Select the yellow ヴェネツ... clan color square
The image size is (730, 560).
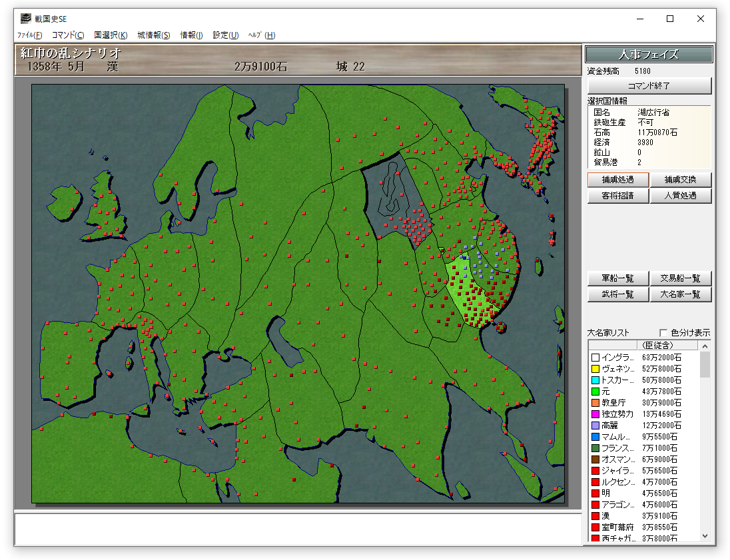pos(595,369)
